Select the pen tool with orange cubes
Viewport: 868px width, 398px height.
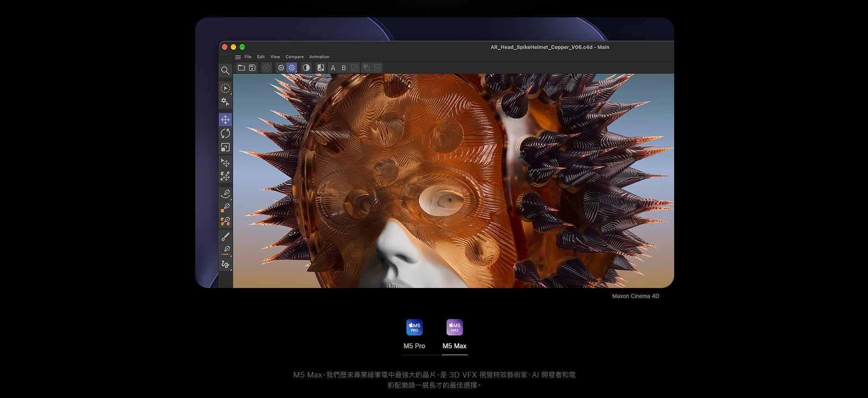click(225, 221)
